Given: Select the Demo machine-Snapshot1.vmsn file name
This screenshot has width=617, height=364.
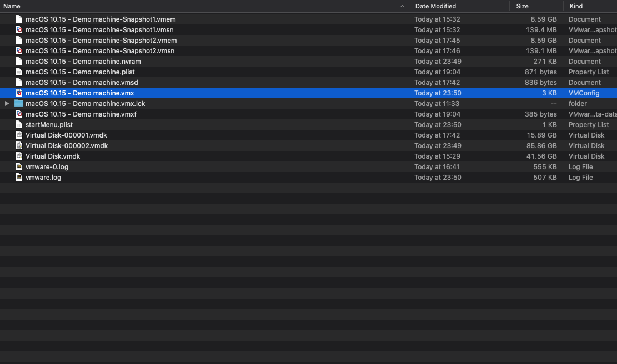Looking at the screenshot, I should [x=99, y=30].
